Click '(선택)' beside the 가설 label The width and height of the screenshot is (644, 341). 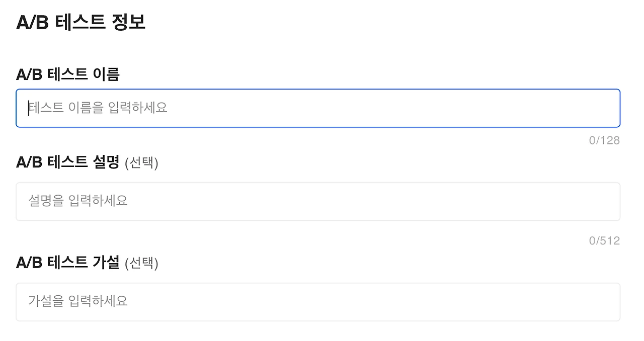pyautogui.click(x=141, y=263)
